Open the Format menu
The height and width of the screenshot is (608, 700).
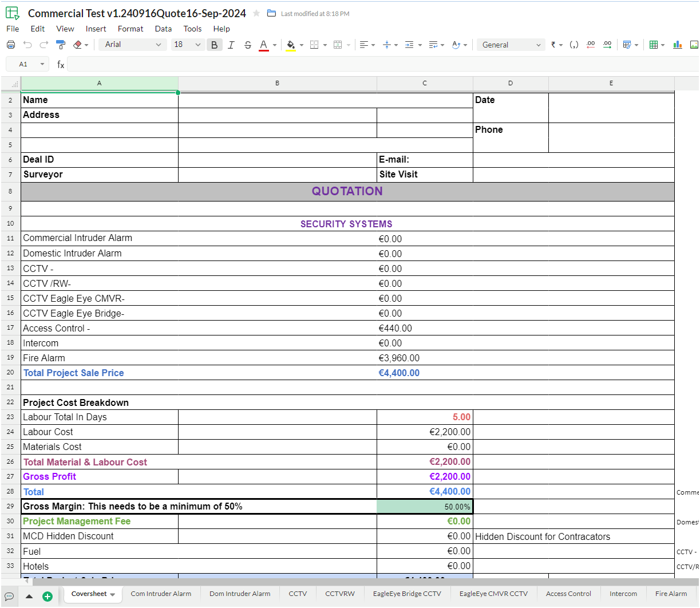[x=130, y=29]
